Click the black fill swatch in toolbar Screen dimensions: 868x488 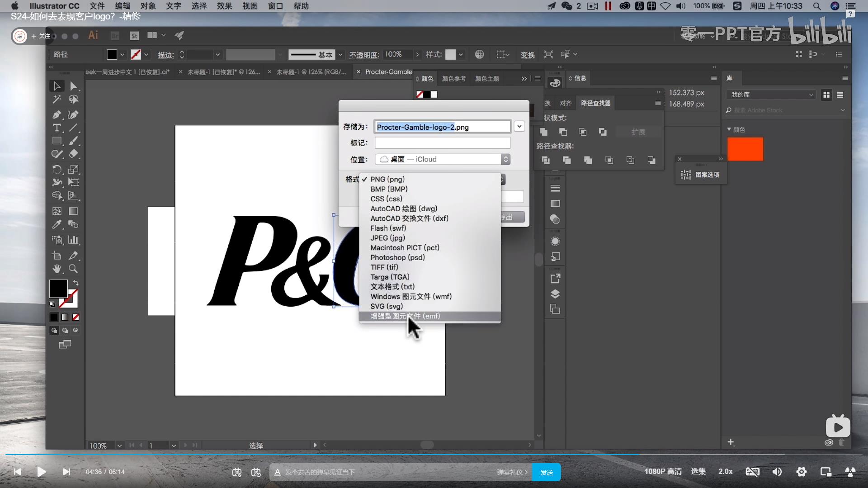pos(58,289)
